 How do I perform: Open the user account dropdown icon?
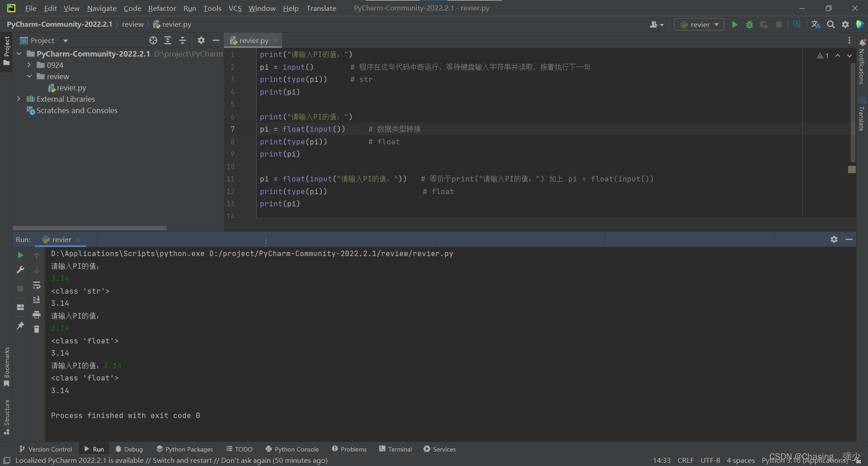coord(656,24)
